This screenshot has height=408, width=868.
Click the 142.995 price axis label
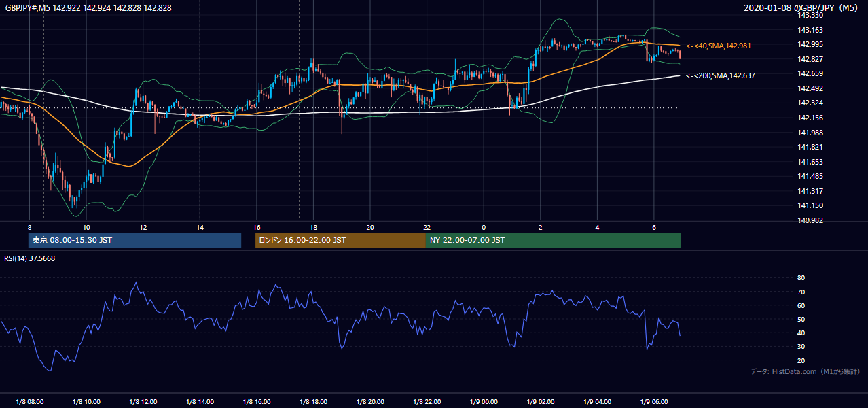coord(810,44)
